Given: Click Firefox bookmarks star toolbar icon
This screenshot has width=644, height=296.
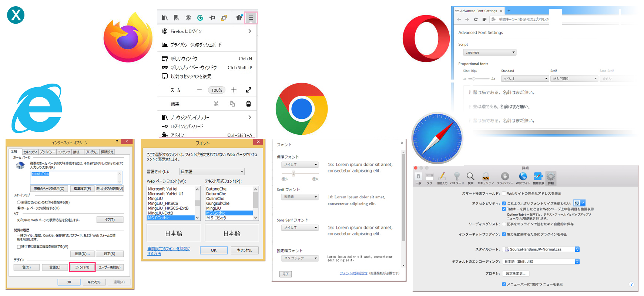Looking at the screenshot, I should tap(176, 18).
